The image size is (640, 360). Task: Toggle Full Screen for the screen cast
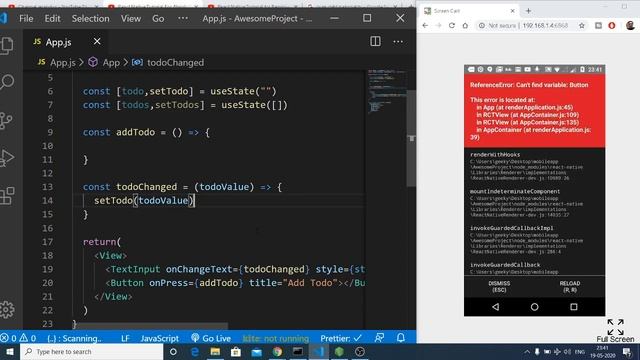click(615, 331)
